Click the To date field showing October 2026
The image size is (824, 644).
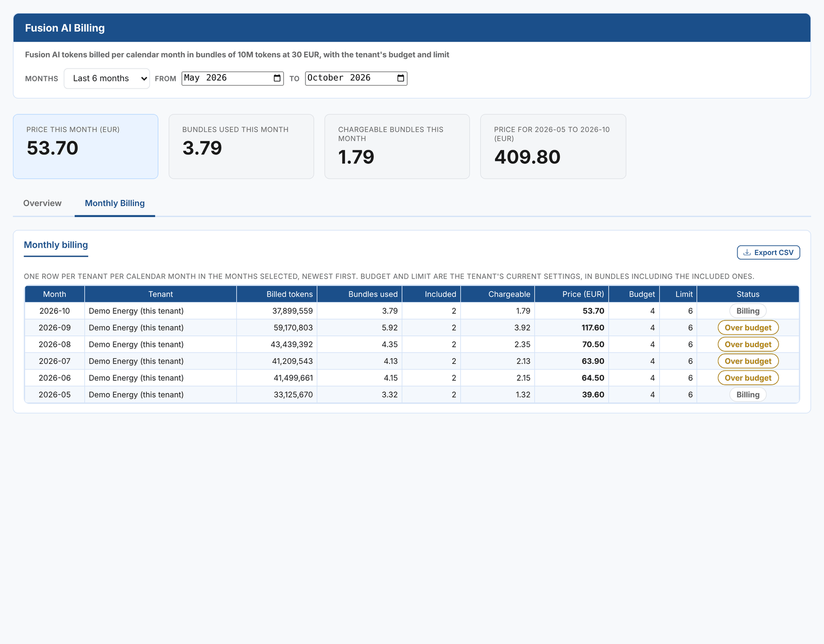click(356, 78)
